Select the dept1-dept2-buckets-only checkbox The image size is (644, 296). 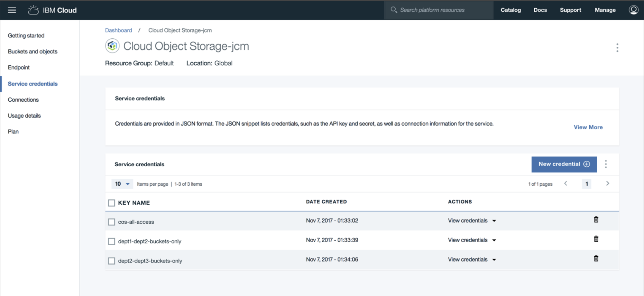pyautogui.click(x=111, y=241)
